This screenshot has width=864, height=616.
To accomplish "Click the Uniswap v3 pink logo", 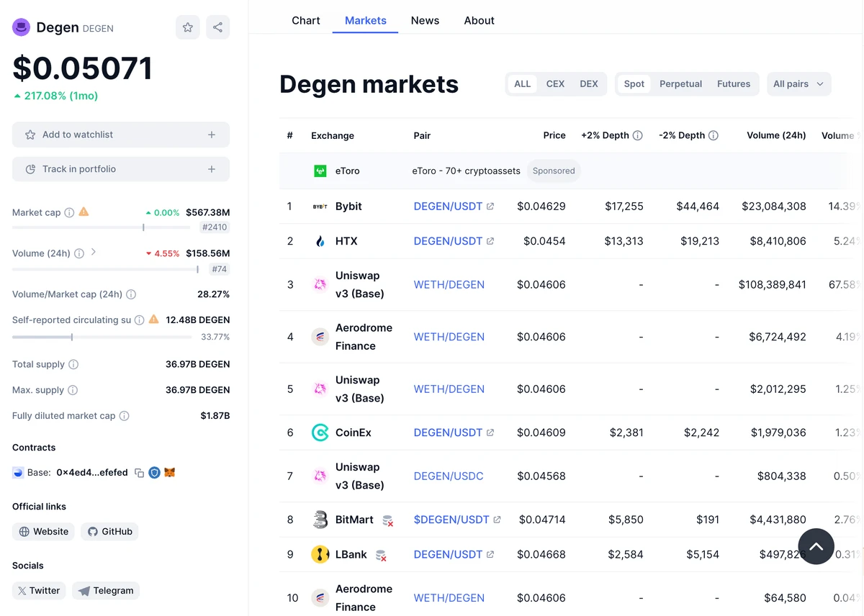I will coord(320,284).
